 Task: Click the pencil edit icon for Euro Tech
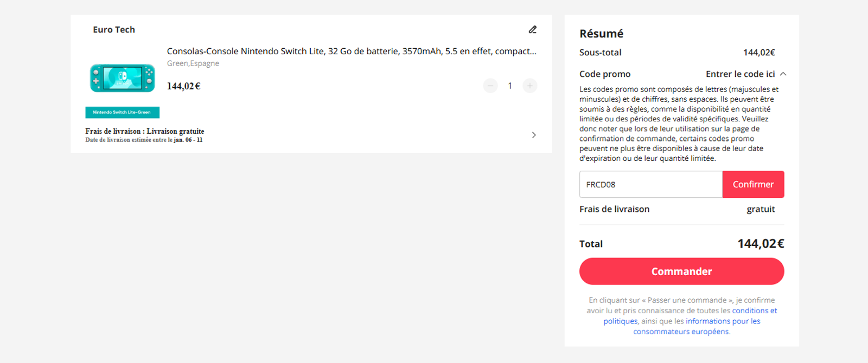click(533, 29)
